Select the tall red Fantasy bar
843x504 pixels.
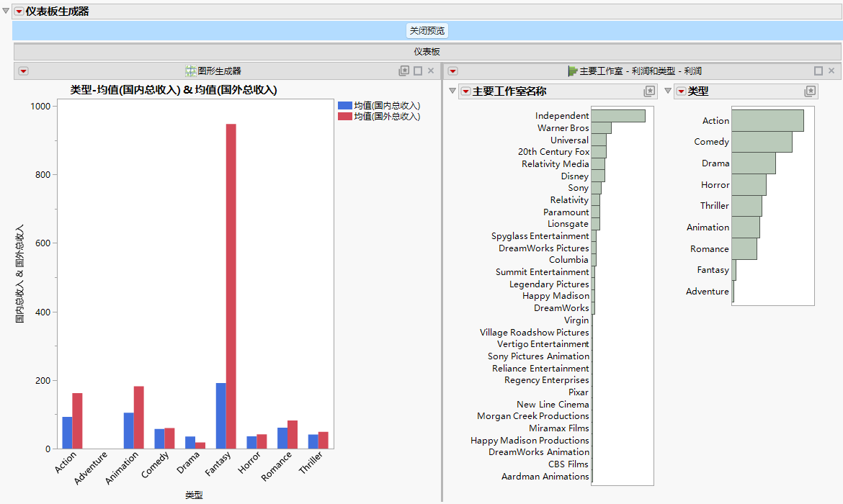[231, 287]
